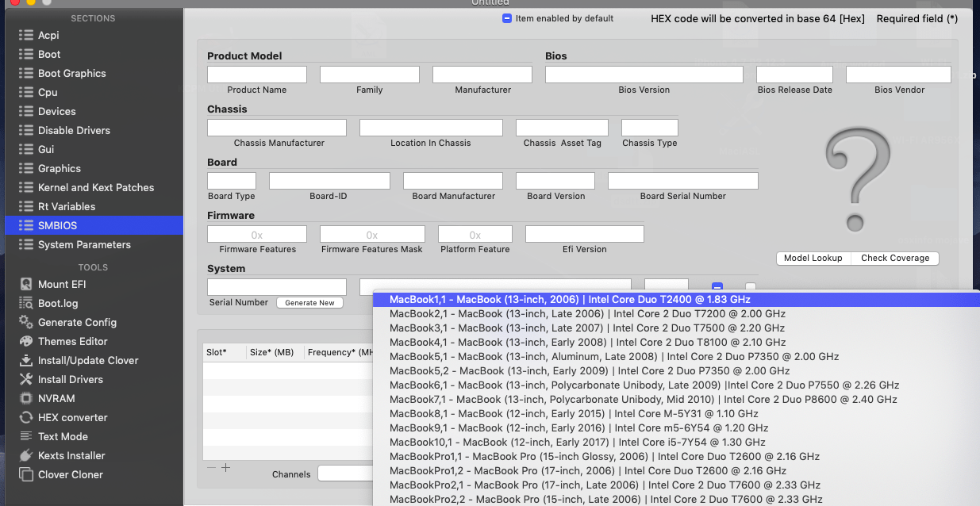Go to the Rt Variables section
Image resolution: width=980 pixels, height=506 pixels.
(x=94, y=206)
